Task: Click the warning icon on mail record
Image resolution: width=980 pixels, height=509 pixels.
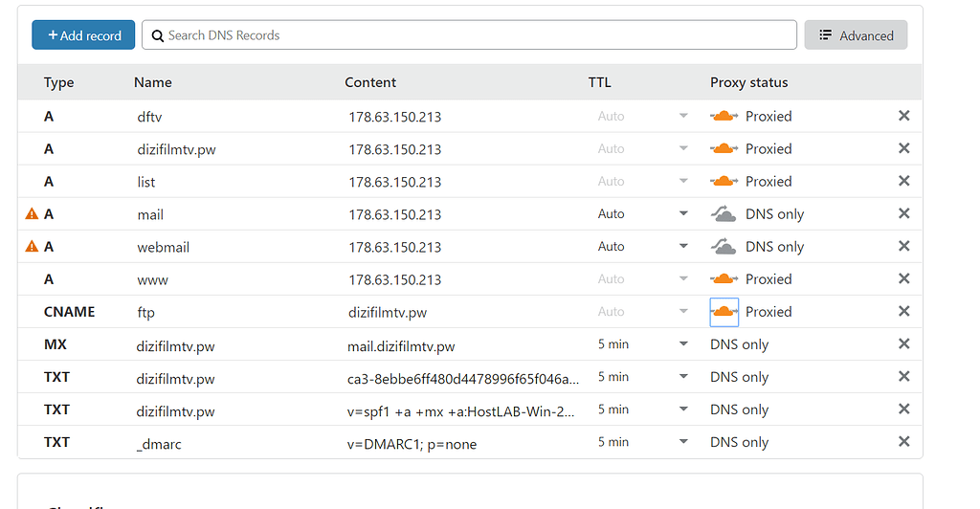Action: point(32,214)
